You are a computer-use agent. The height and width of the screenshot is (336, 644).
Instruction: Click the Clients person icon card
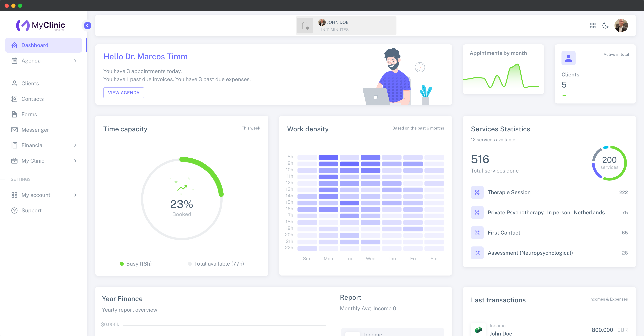coord(568,58)
